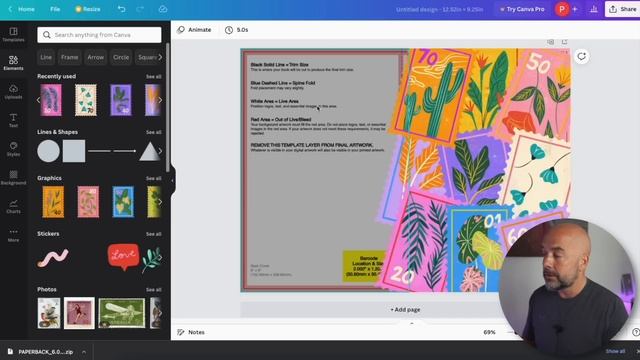This screenshot has width=640, height=360.
Task: Advance Recently used row with right chevron
Action: click(x=160, y=100)
